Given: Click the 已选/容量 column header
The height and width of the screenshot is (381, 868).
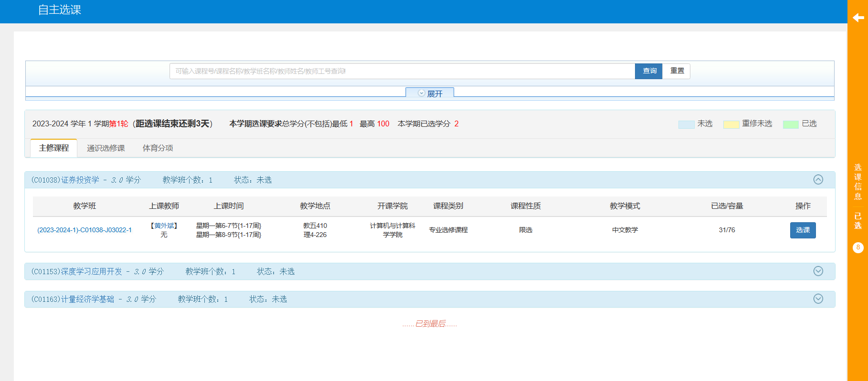Looking at the screenshot, I should point(727,206).
